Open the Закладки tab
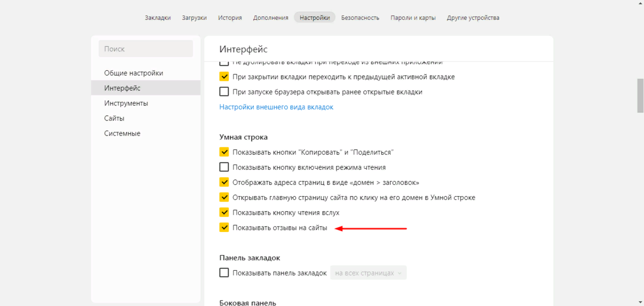 [x=158, y=18]
